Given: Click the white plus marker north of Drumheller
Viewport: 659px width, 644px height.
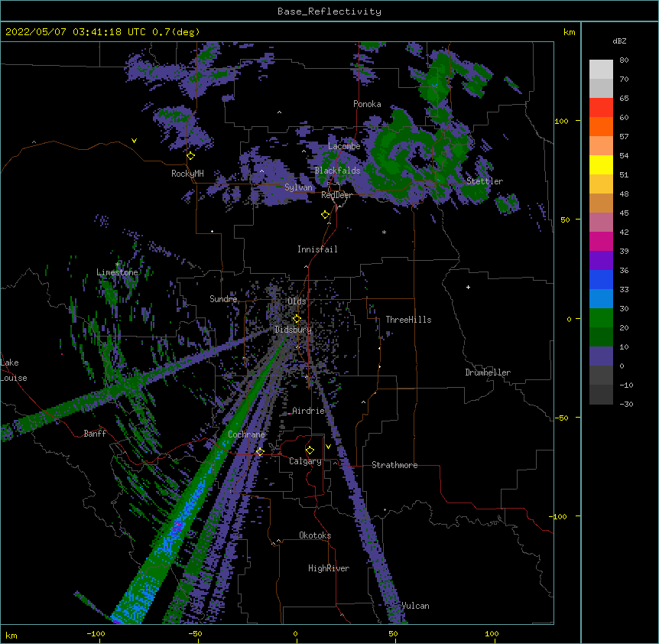Looking at the screenshot, I should click(468, 287).
